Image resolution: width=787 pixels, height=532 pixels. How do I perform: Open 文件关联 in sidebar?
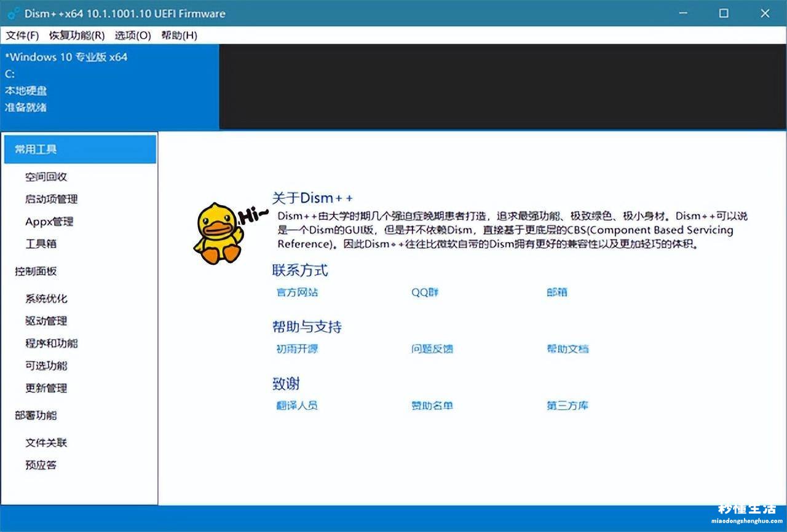[46, 443]
